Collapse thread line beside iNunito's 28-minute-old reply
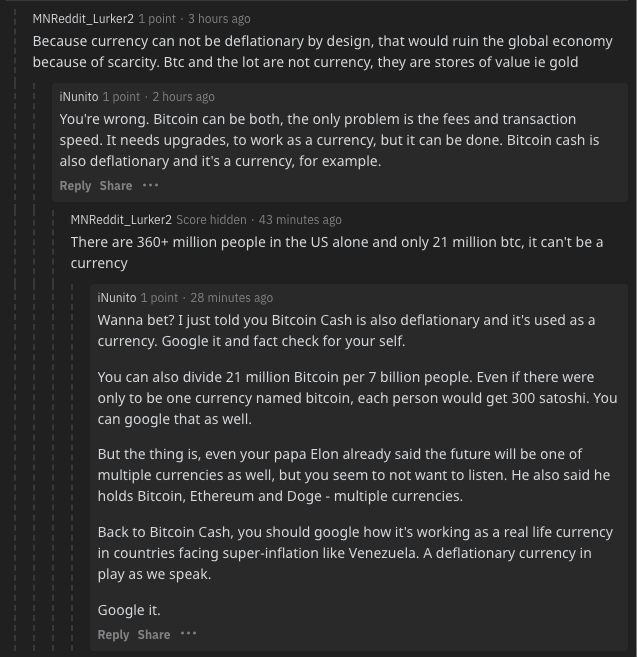Screen dimensions: 637x657 pos(72,467)
